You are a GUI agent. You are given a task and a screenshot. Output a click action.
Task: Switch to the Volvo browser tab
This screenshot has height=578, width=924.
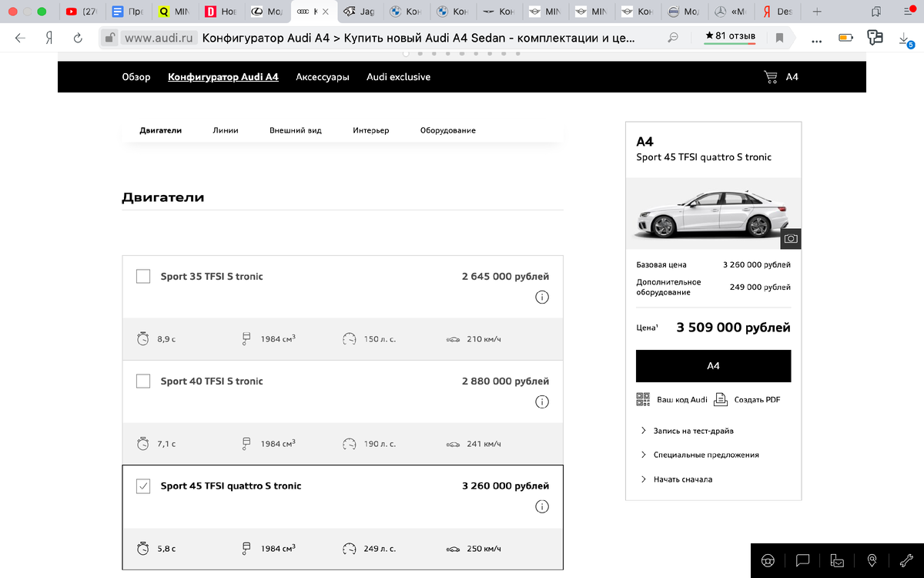(x=684, y=12)
